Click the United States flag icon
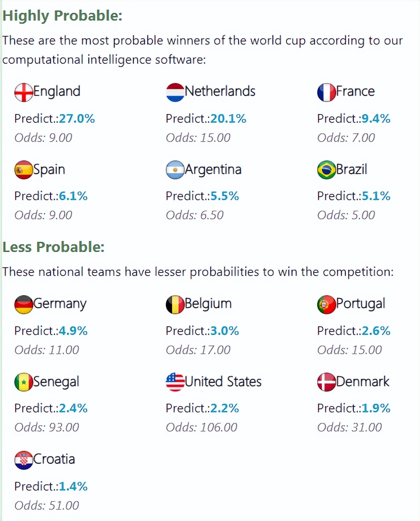420x521 pixels. 175,382
